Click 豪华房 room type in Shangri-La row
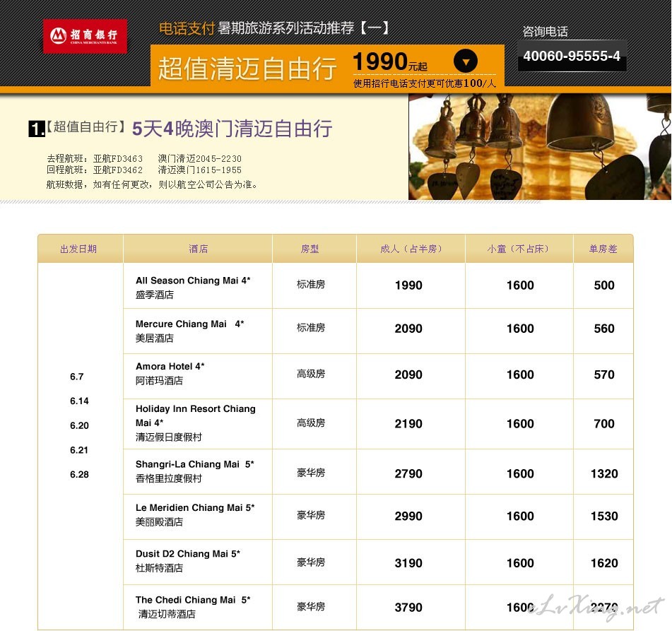Image resolution: width=672 pixels, height=631 pixels. click(311, 473)
